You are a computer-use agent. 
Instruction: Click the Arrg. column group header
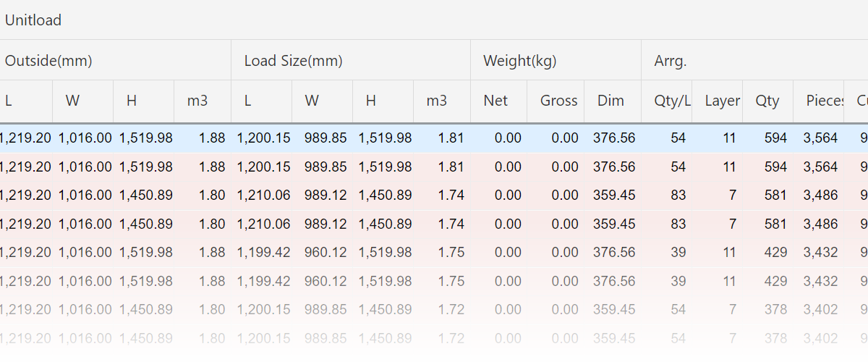tap(670, 61)
